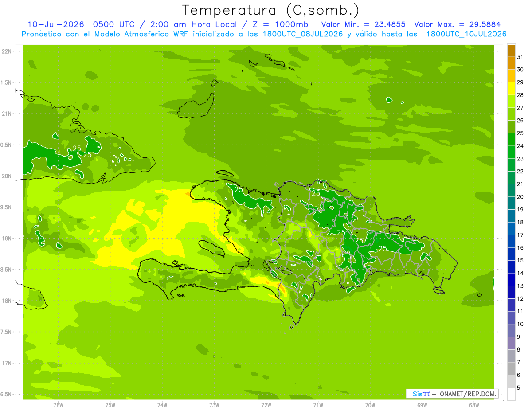The height and width of the screenshot is (411, 532).
Task: Click the 72W longitude axis label
Action: point(266,405)
